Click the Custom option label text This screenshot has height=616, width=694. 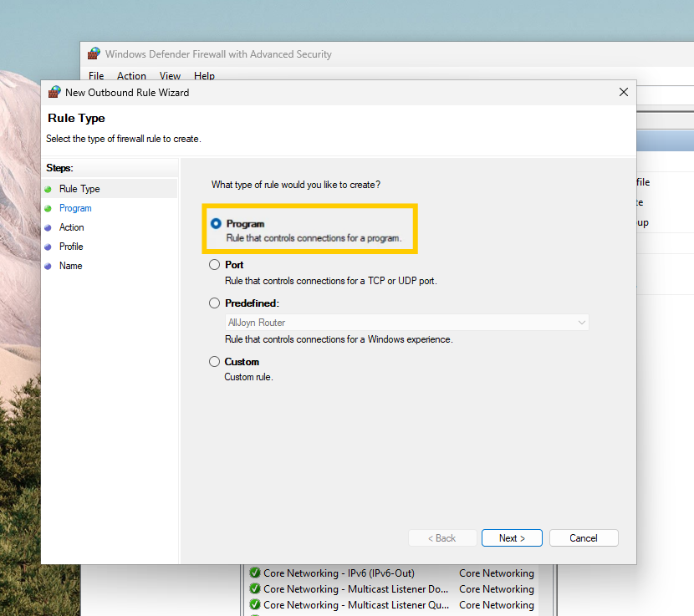[x=242, y=362]
